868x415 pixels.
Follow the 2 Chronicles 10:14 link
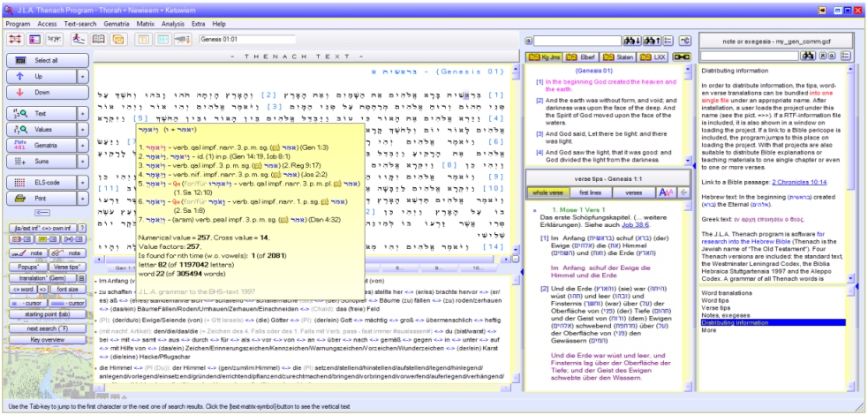[x=799, y=182]
